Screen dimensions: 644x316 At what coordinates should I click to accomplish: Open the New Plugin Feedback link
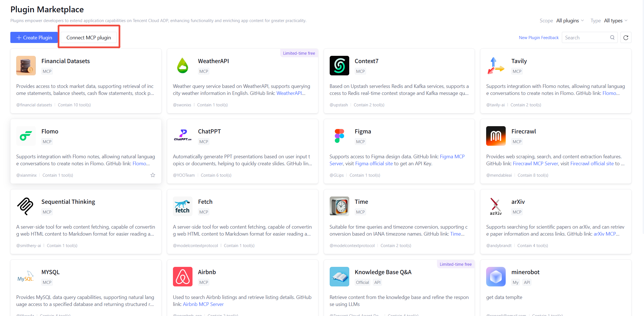pyautogui.click(x=538, y=38)
